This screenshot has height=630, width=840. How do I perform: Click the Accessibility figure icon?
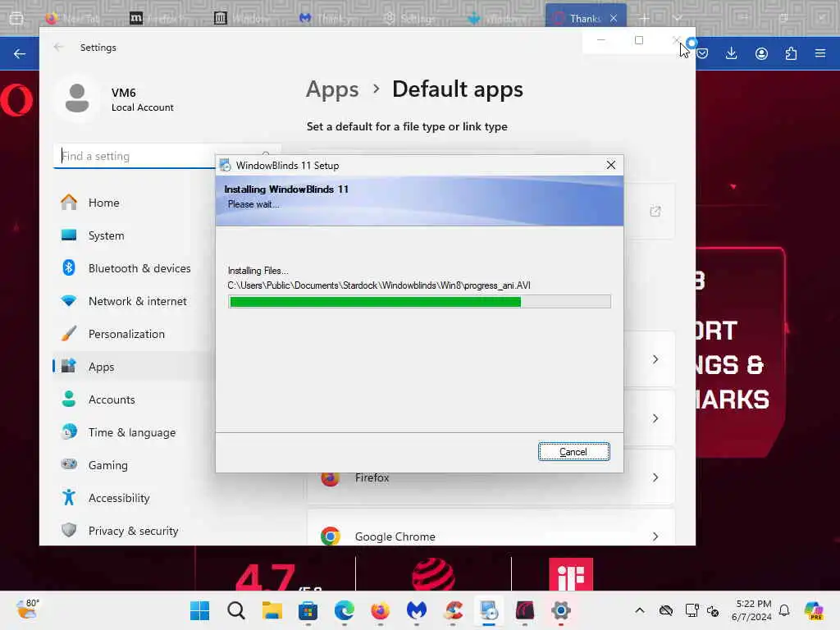pos(69,497)
